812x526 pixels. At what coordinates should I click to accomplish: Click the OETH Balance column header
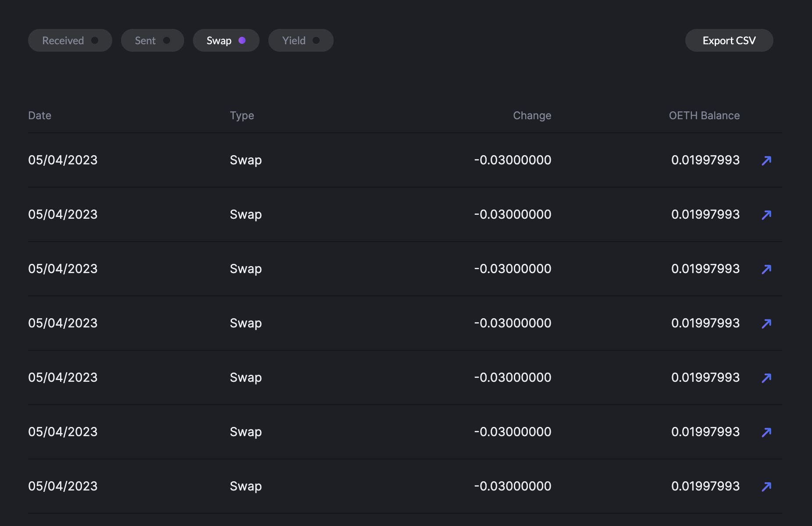(x=704, y=115)
